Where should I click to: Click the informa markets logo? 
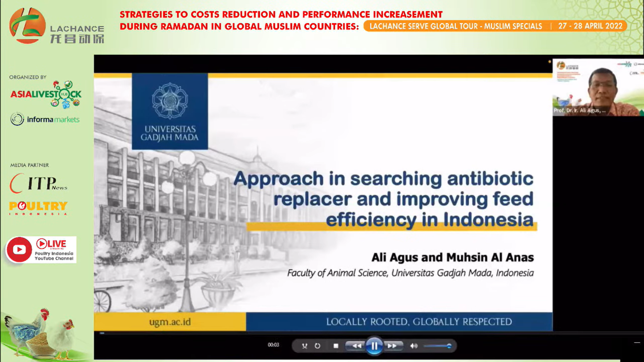[x=45, y=119]
